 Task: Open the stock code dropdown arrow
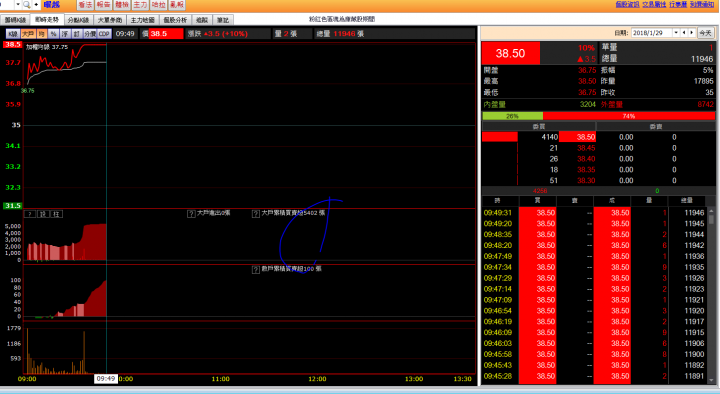click(18, 5)
